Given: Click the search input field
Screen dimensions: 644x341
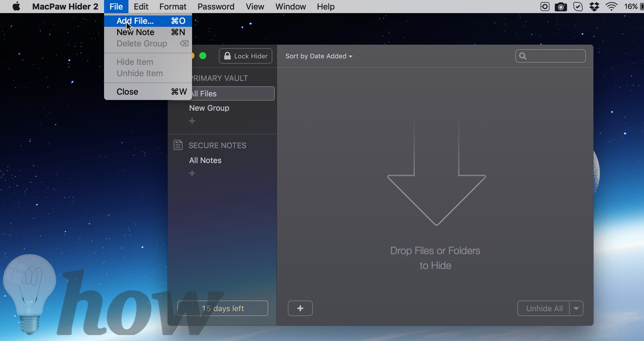Looking at the screenshot, I should click(550, 56).
